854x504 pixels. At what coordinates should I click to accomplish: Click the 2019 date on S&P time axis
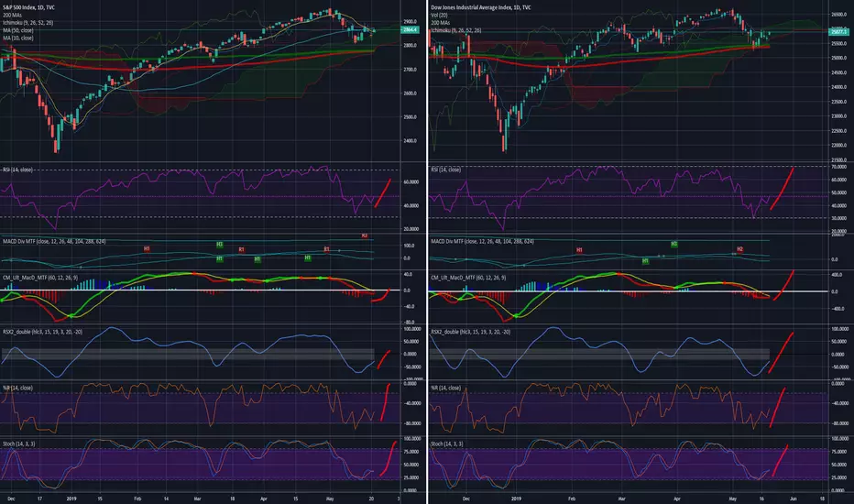pyautogui.click(x=71, y=499)
